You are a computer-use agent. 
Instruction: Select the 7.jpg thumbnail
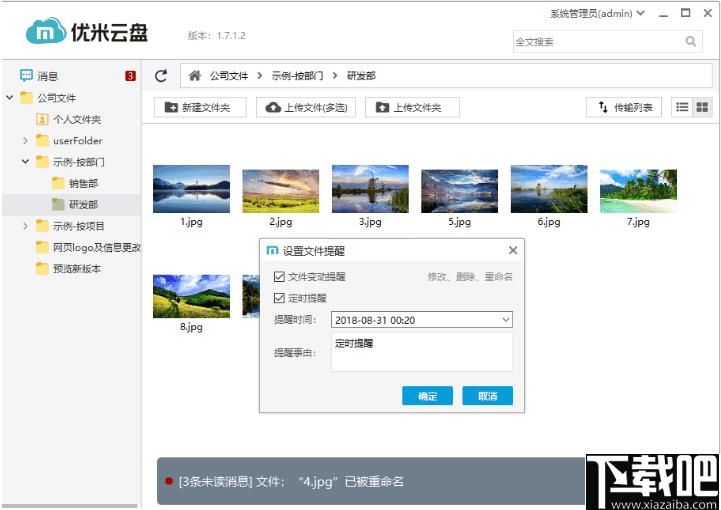(x=638, y=191)
